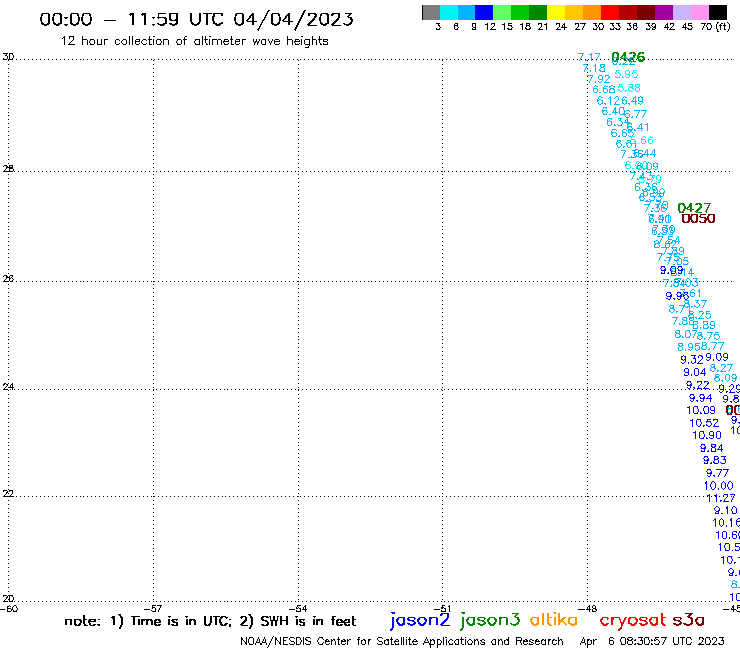
Task: Click wave height value '8.95'
Action: point(689,347)
